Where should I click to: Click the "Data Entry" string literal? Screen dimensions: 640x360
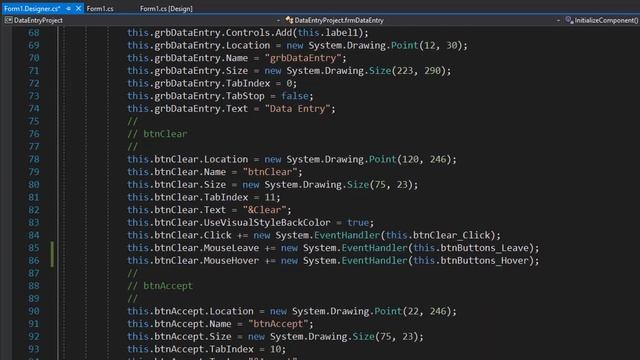[x=297, y=109]
